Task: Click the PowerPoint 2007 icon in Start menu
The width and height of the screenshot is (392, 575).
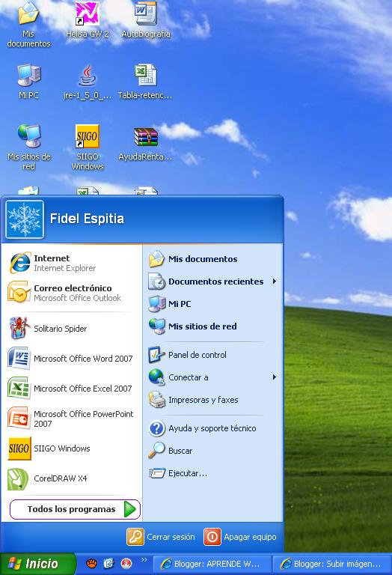Action: coord(19,418)
